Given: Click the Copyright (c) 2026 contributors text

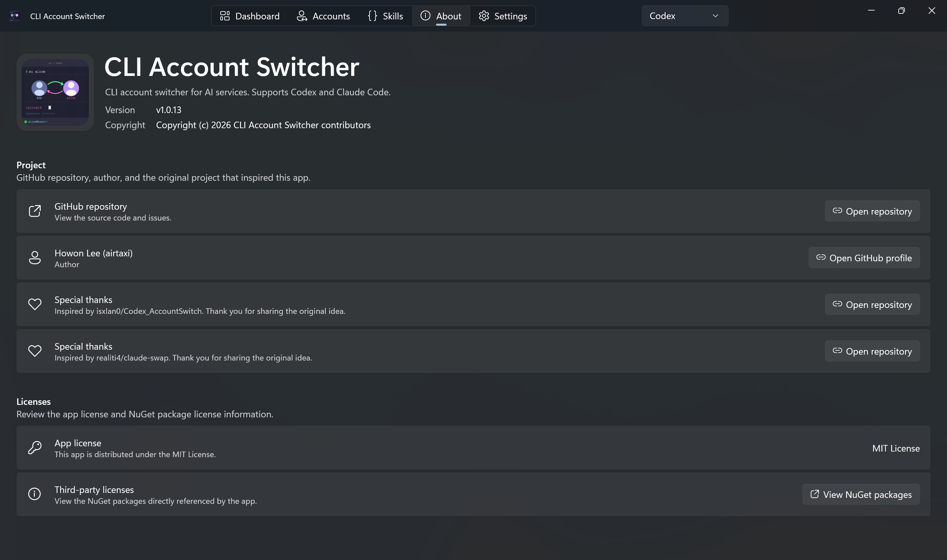Looking at the screenshot, I should (263, 125).
